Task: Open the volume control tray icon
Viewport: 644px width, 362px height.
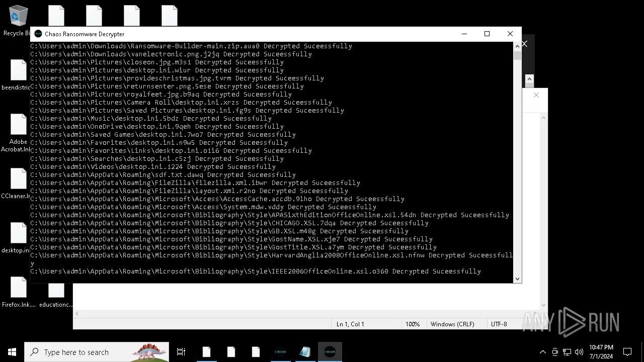Action: [579, 352]
